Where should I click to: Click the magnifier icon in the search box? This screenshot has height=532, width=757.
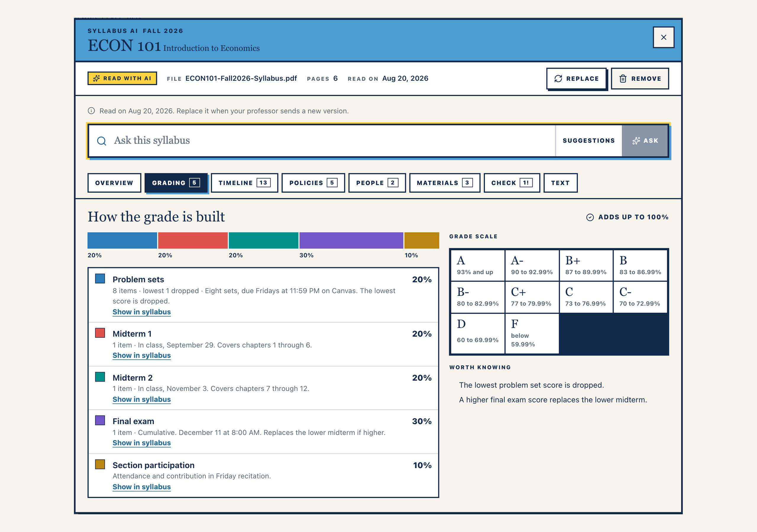coord(101,141)
